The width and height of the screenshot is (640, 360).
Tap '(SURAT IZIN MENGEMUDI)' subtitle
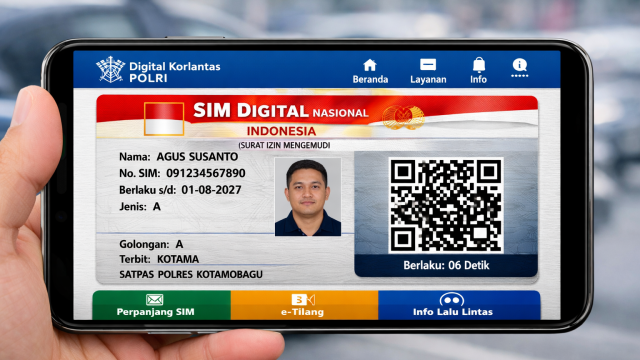(284, 145)
